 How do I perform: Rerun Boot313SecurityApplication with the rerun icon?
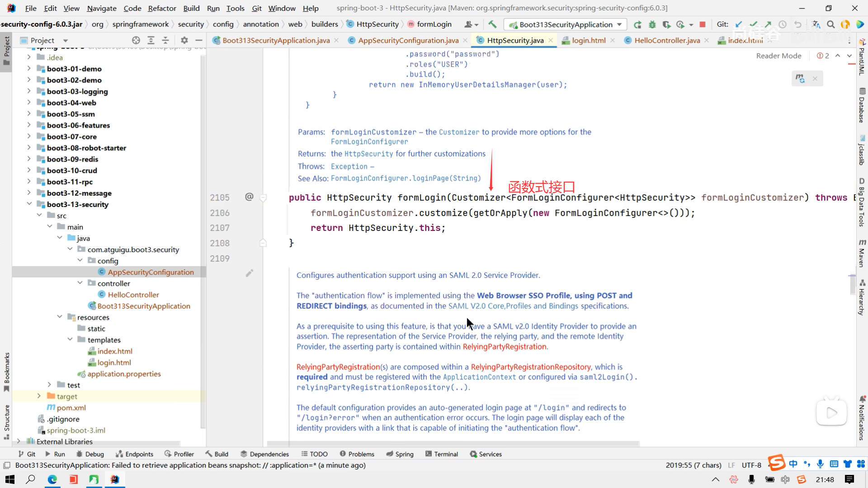[637, 24]
